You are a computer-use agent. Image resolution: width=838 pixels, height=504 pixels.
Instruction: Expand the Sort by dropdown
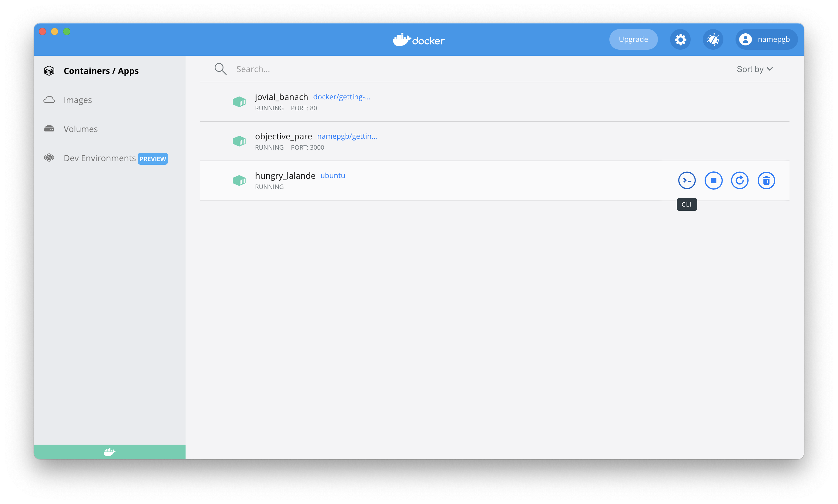click(755, 69)
